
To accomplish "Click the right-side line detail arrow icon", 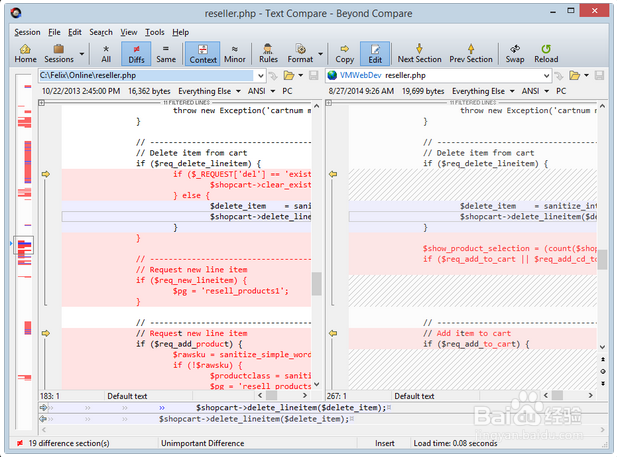I will tap(44, 419).
